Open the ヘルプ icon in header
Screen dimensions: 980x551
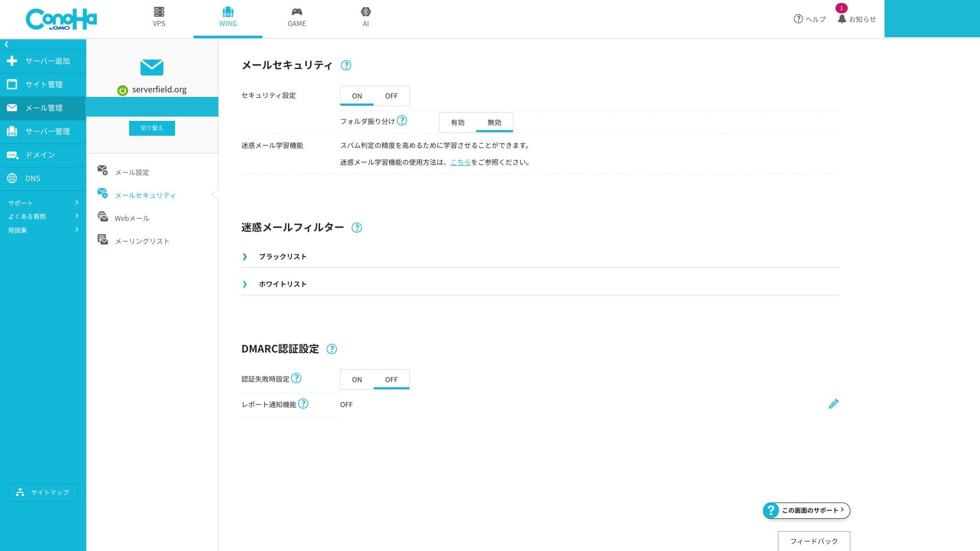click(x=798, y=19)
